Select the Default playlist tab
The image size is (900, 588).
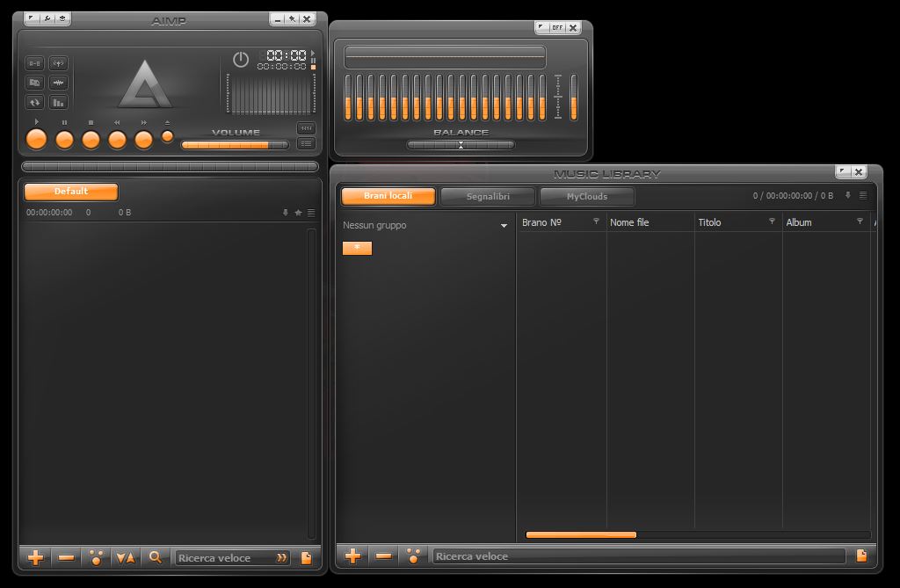coord(71,192)
